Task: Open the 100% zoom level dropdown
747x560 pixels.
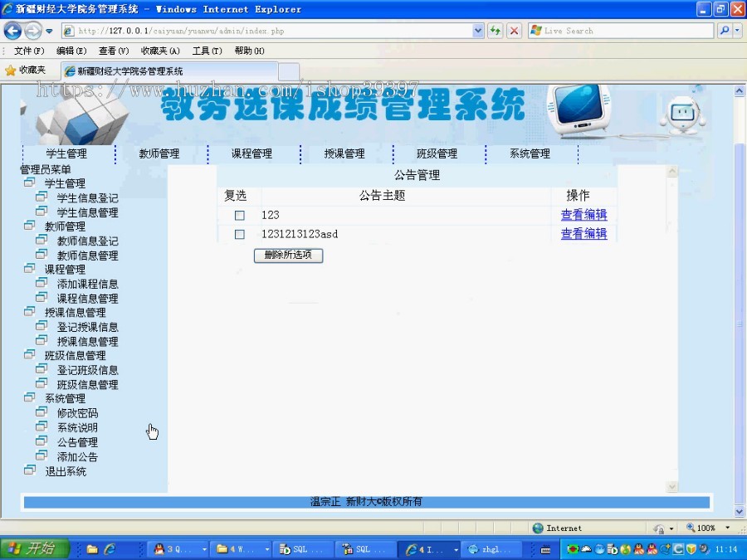Action: [x=727, y=528]
